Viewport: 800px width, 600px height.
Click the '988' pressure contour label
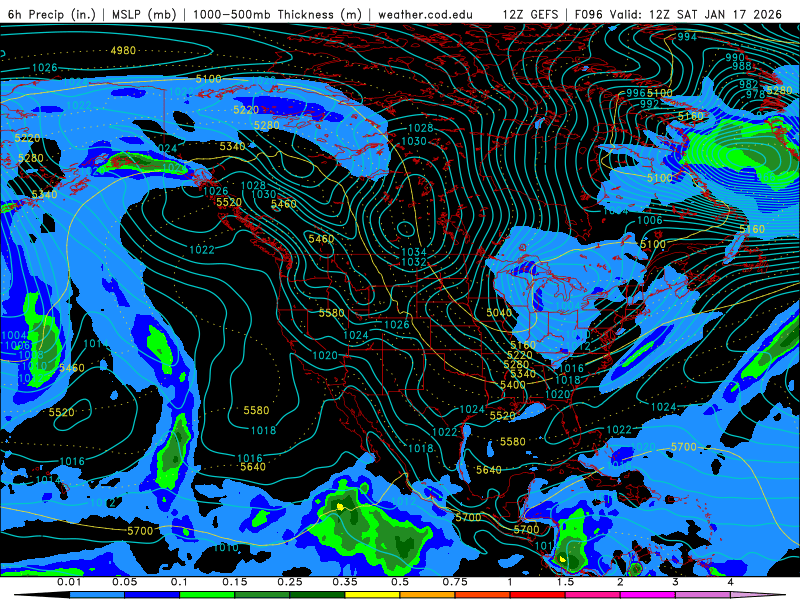pos(742,66)
